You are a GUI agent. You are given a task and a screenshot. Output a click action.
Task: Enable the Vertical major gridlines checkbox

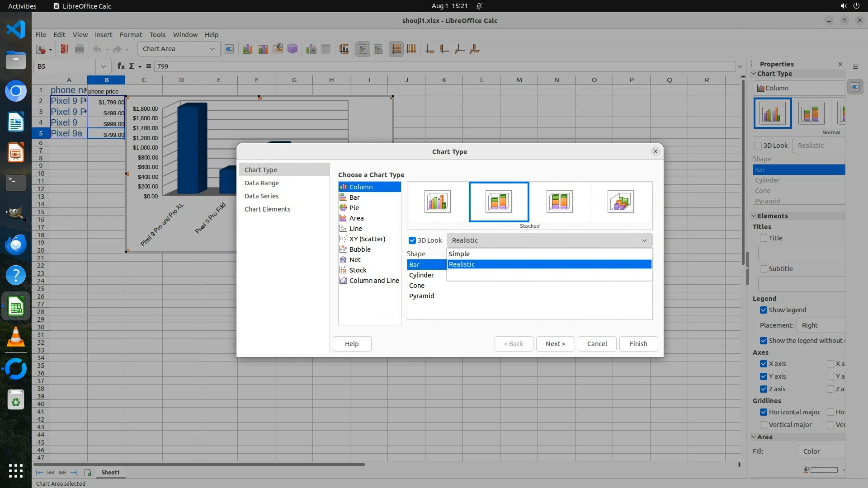pos(764,425)
